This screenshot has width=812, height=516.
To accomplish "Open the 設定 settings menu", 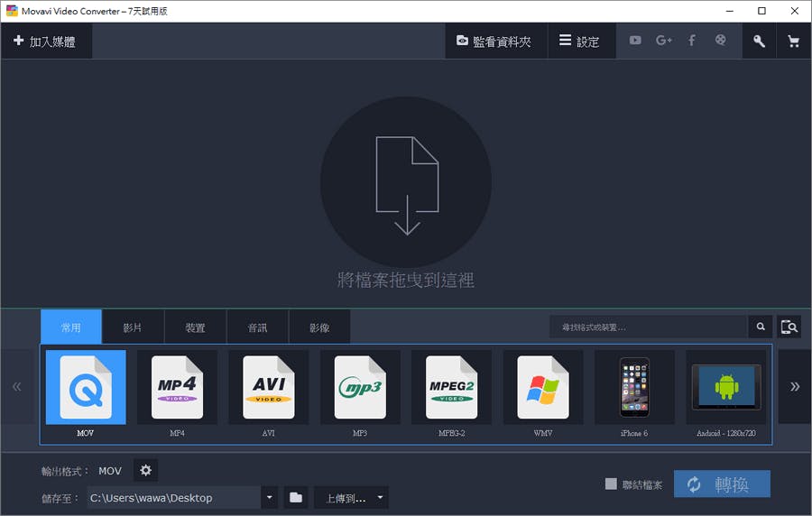I will (x=581, y=41).
